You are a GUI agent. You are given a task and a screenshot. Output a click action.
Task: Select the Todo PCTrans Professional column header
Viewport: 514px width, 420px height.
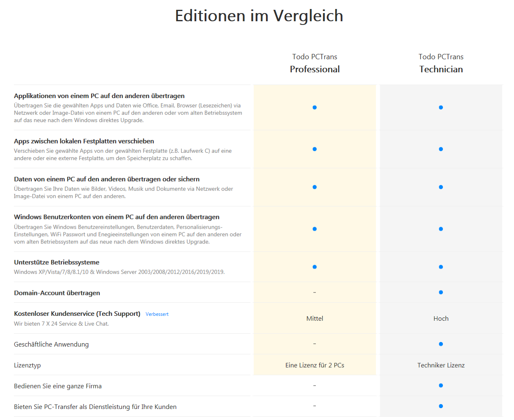pyautogui.click(x=315, y=63)
